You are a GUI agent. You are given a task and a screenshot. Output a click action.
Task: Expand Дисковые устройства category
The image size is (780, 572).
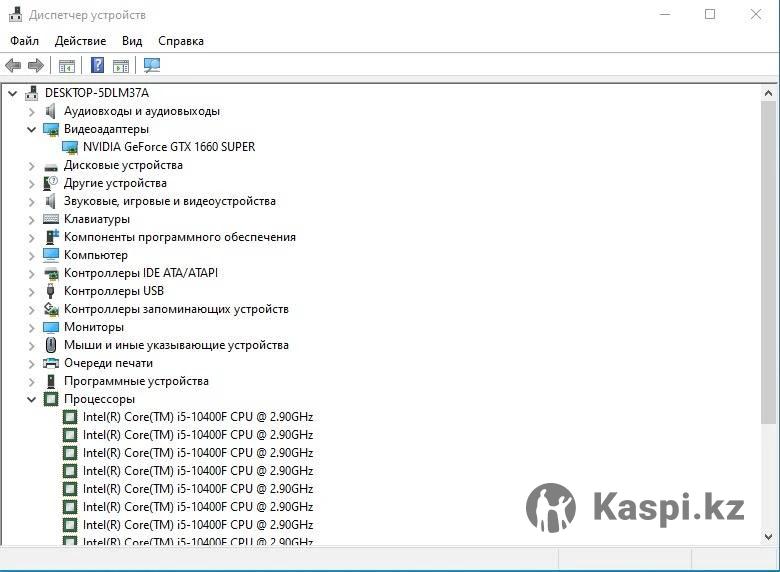[x=32, y=166]
